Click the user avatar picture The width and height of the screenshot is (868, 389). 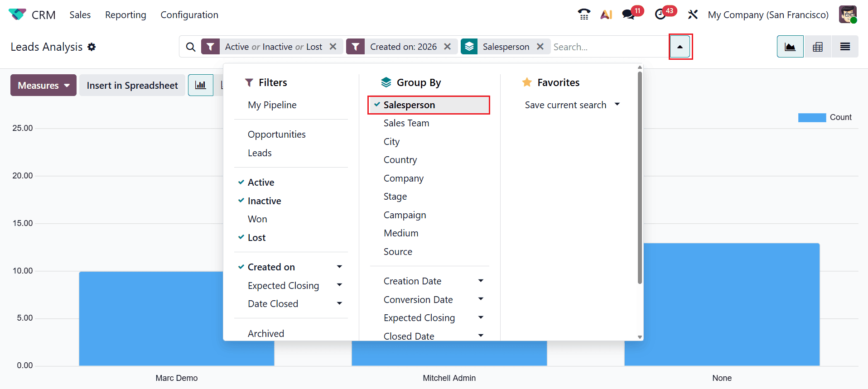click(x=848, y=14)
